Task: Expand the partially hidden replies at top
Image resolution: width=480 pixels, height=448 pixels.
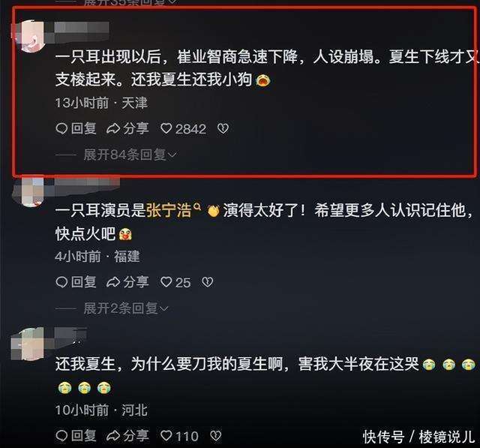Action: (x=130, y=2)
